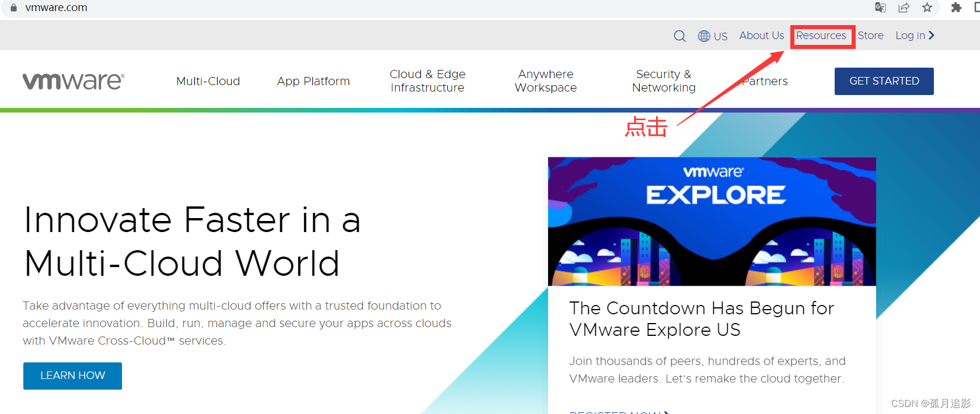
Task: Click 'Join thousands of peers' description text
Action: tap(707, 370)
